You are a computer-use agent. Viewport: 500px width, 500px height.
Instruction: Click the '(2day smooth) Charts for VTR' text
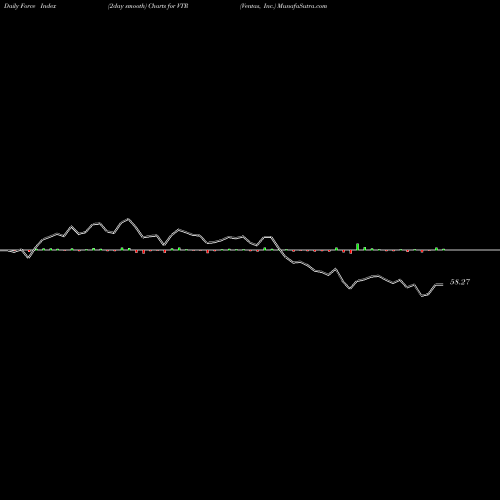click(x=148, y=6)
